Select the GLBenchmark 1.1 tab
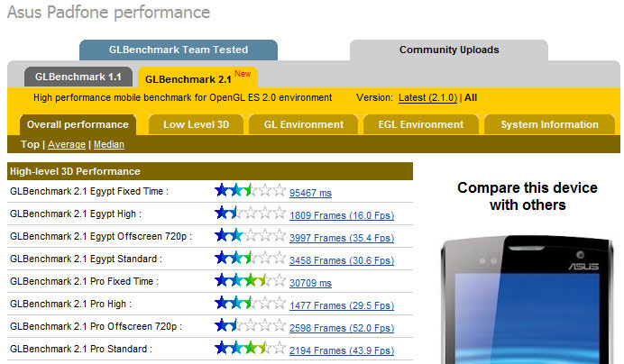The image size is (624, 364). (x=78, y=77)
